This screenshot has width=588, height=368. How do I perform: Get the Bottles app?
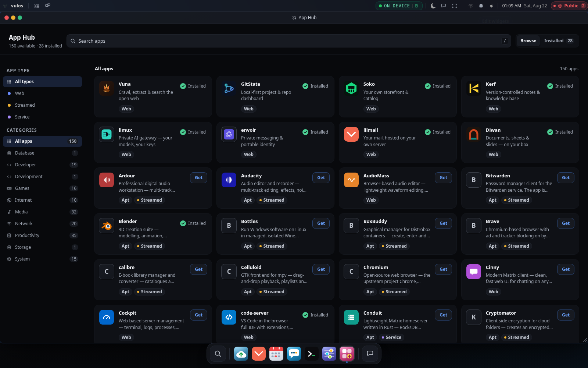(321, 223)
